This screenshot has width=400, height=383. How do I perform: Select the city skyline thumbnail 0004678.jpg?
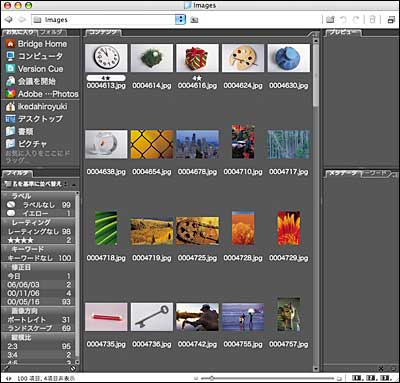point(197,144)
